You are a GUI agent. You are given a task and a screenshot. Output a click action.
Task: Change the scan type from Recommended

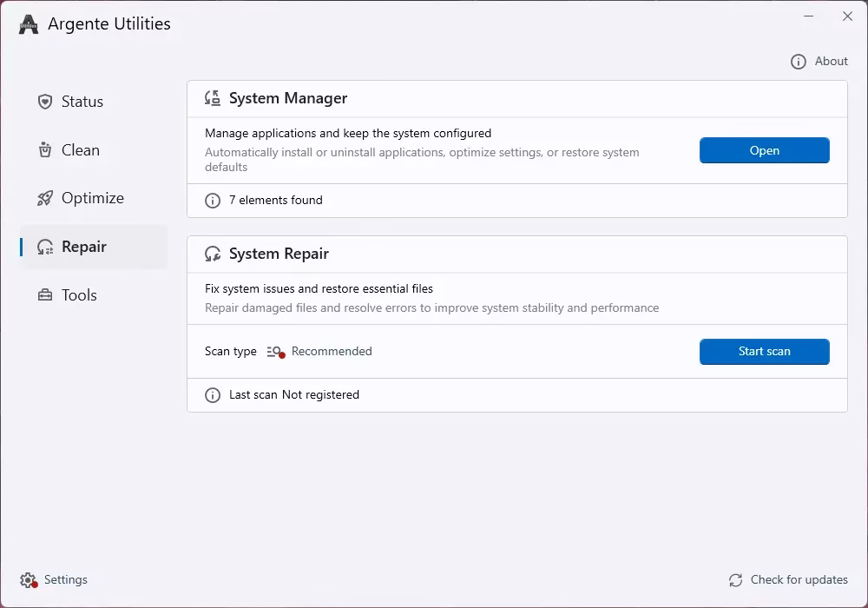tap(332, 351)
